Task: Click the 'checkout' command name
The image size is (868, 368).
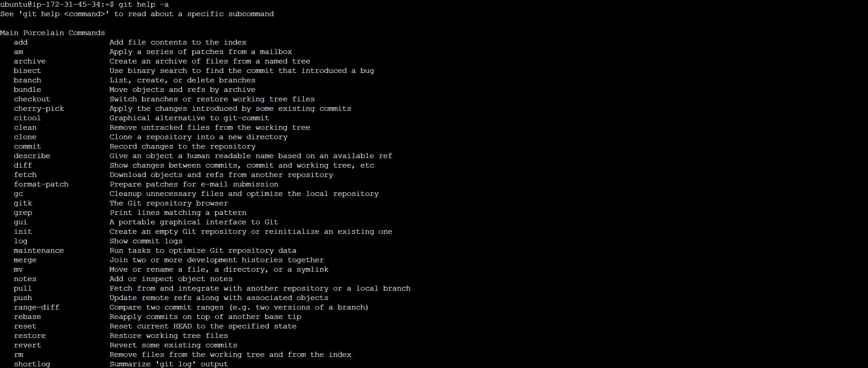Action: [x=32, y=99]
